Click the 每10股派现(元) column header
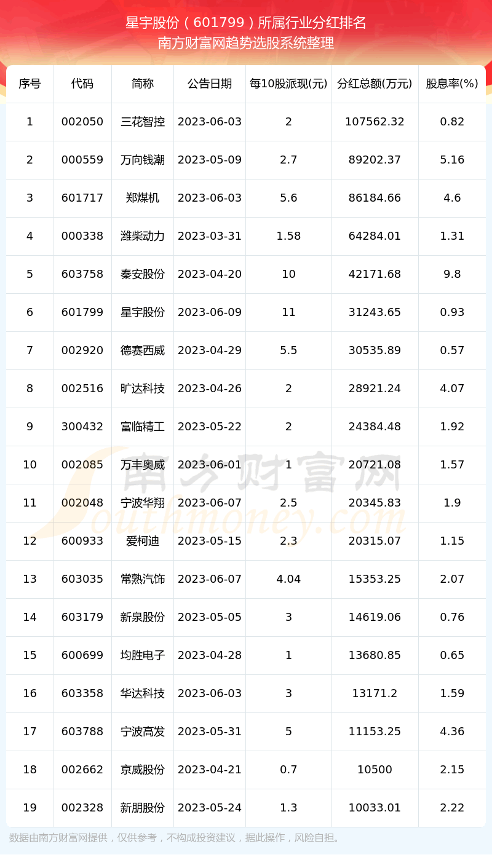 [x=288, y=84]
